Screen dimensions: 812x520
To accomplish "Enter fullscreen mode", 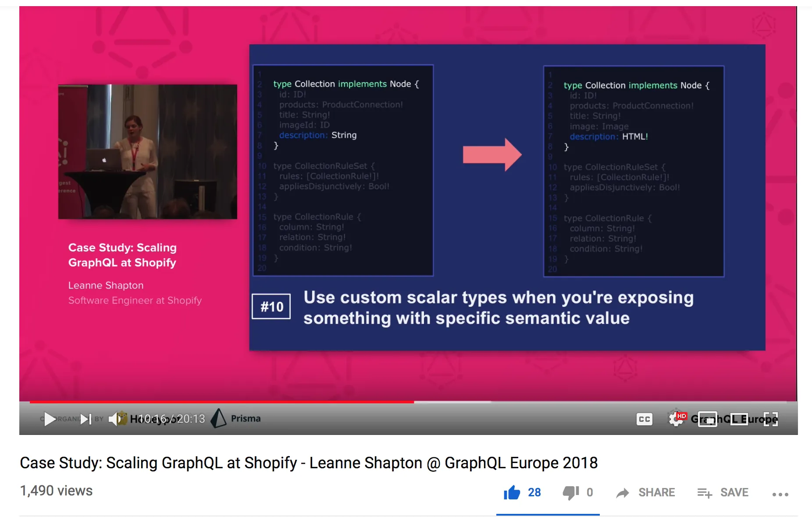I will [771, 419].
